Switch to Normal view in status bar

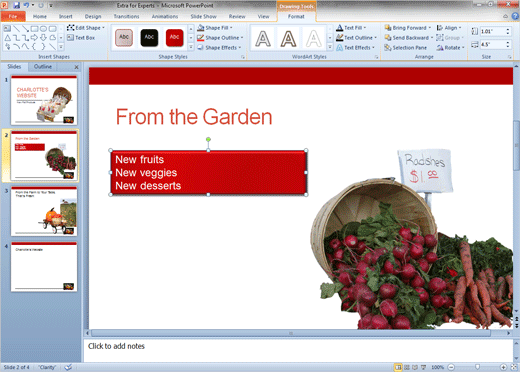tap(398, 367)
